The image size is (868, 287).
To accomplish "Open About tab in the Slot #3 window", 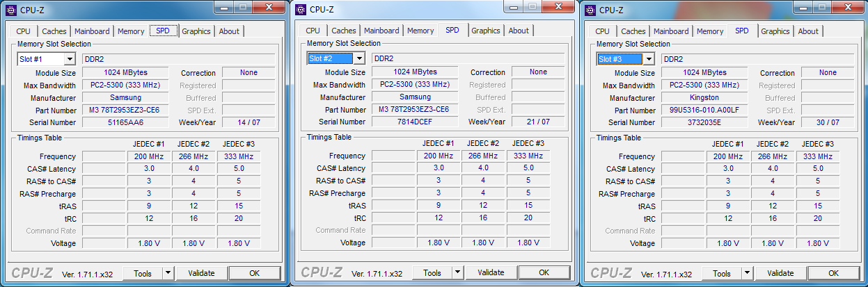I will click(x=808, y=31).
